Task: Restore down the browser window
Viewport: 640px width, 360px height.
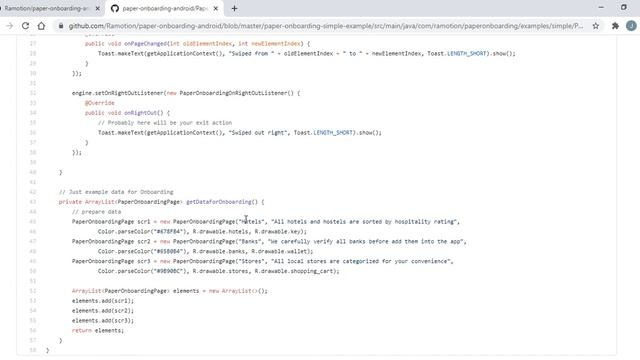Action: point(624,7)
